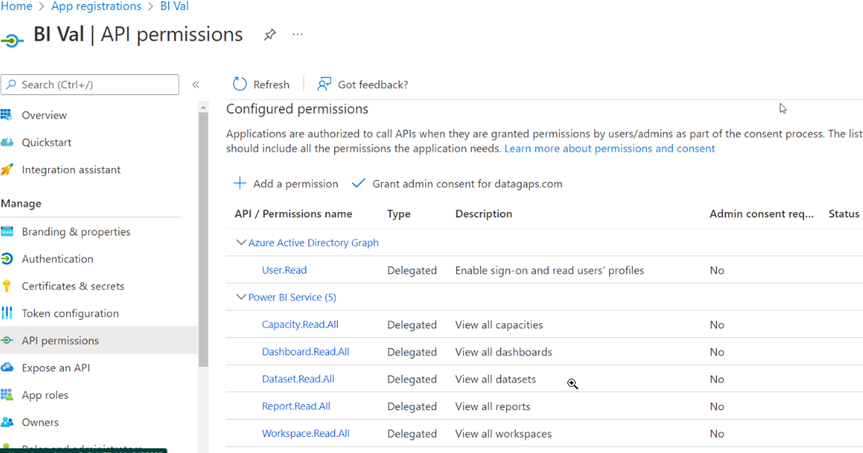
Task: Click the Refresh icon in toolbar
Action: [x=240, y=85]
